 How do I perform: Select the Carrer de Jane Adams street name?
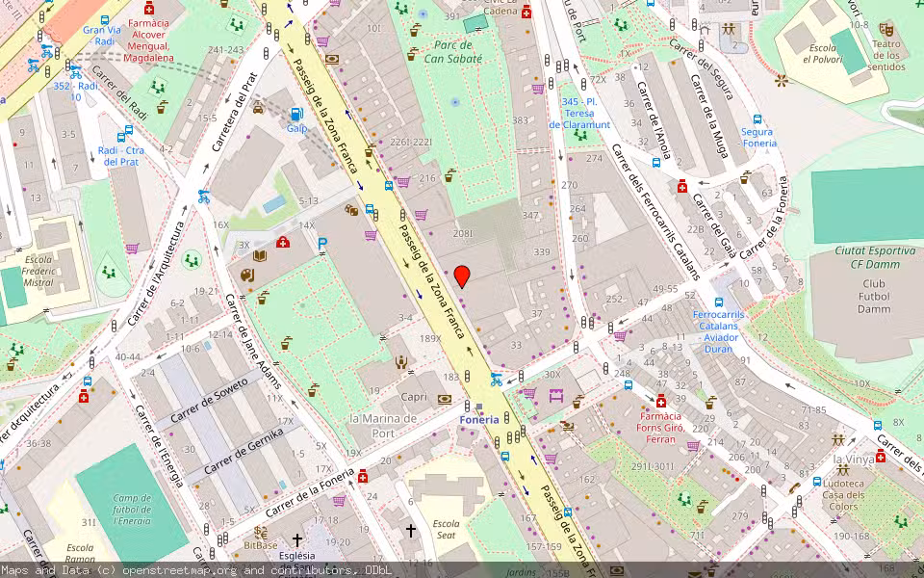(x=254, y=342)
